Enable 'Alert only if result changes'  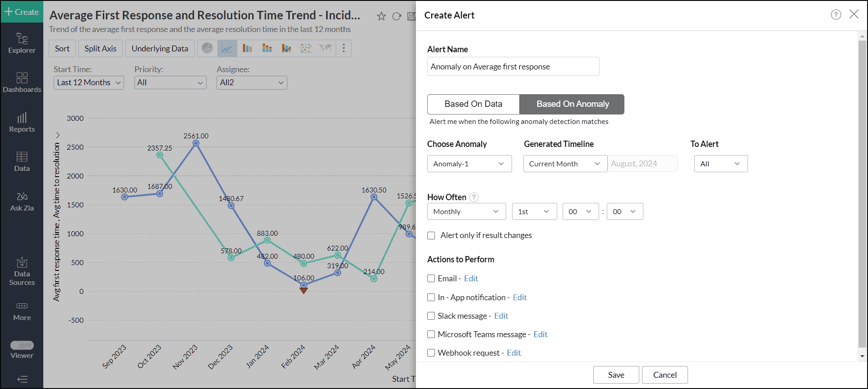click(431, 235)
